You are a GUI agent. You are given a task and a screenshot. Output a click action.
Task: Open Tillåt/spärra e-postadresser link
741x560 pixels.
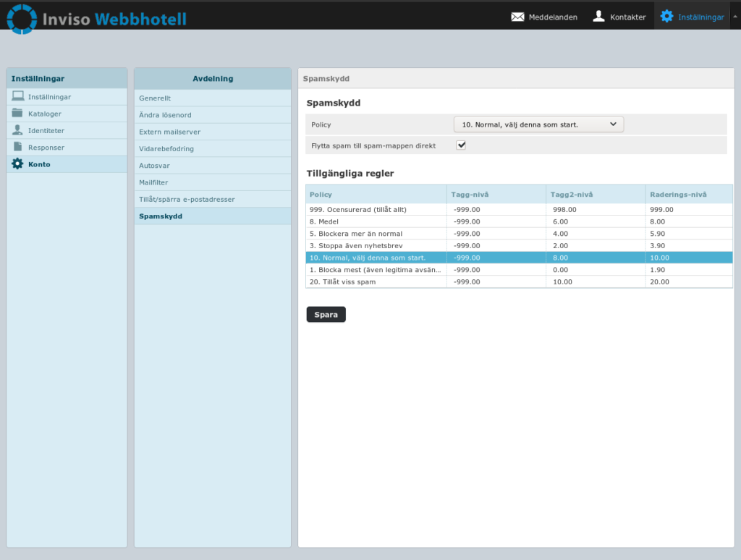click(187, 199)
